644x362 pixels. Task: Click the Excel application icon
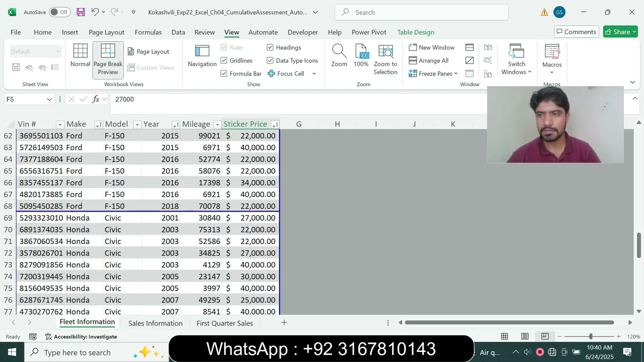click(x=12, y=12)
